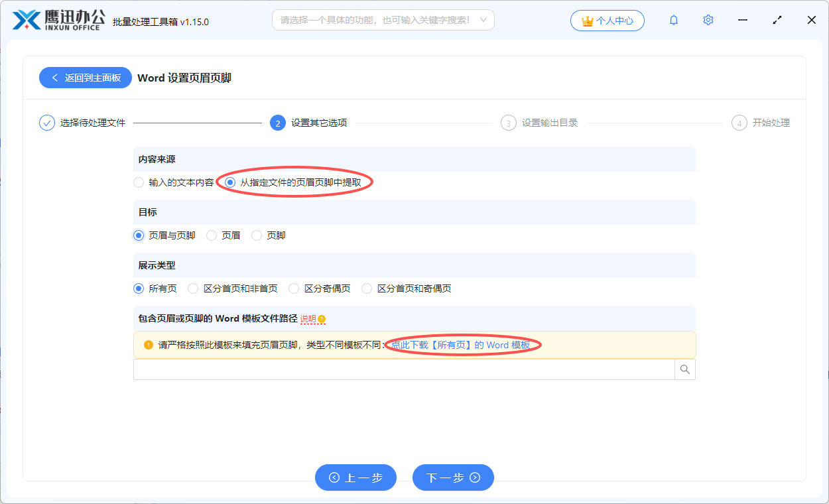Click the orange warning icon in notice
Screen dimensions: 829x504
(148, 345)
